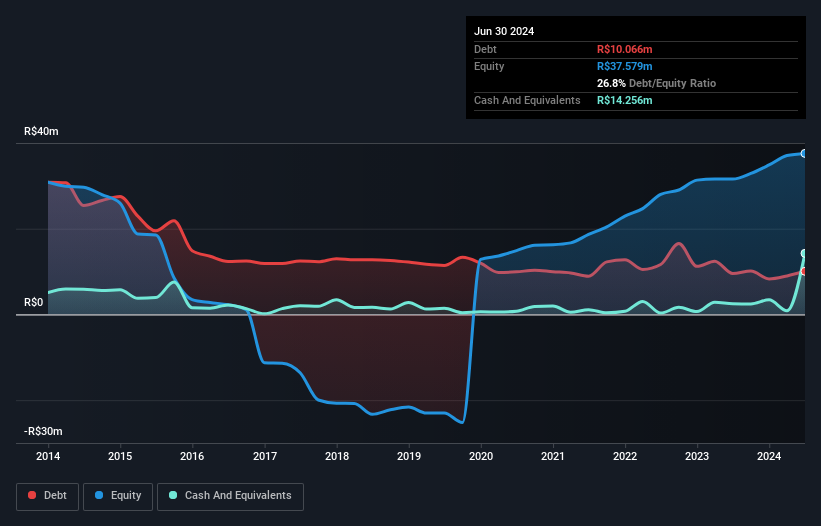
Task: Click the Jun 30 2024 tooltip date
Action: tap(504, 31)
